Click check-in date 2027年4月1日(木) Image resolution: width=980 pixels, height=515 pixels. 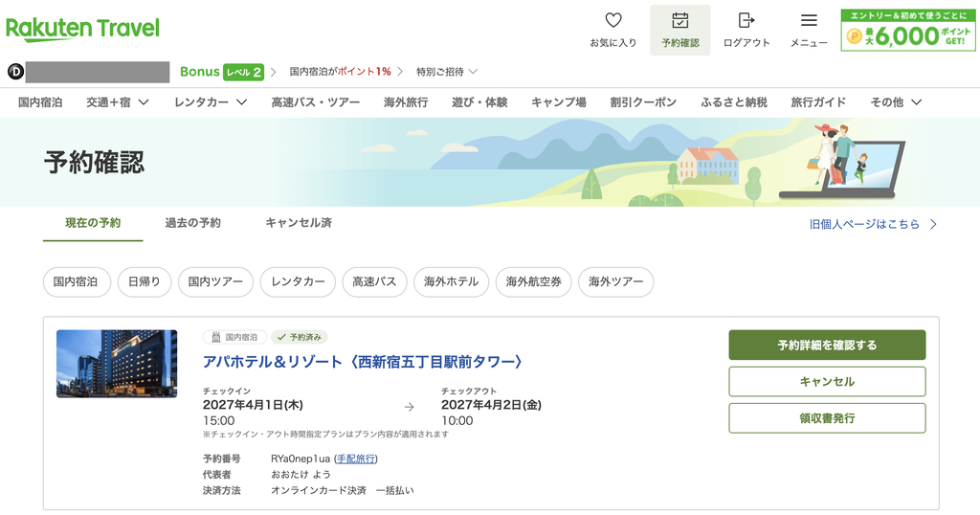tap(253, 405)
